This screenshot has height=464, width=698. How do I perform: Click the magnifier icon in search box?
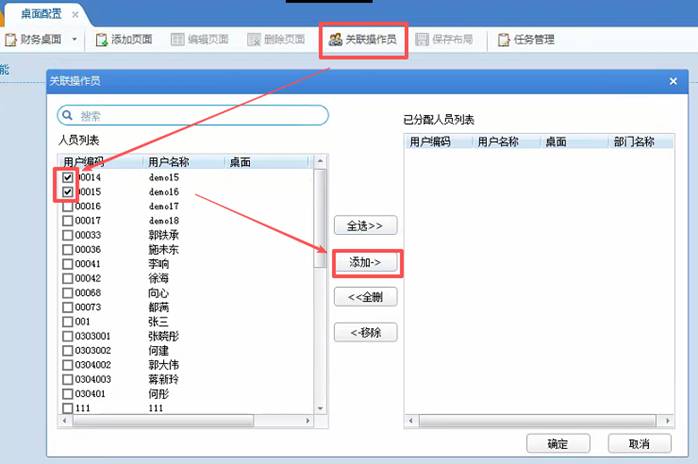pyautogui.click(x=69, y=116)
